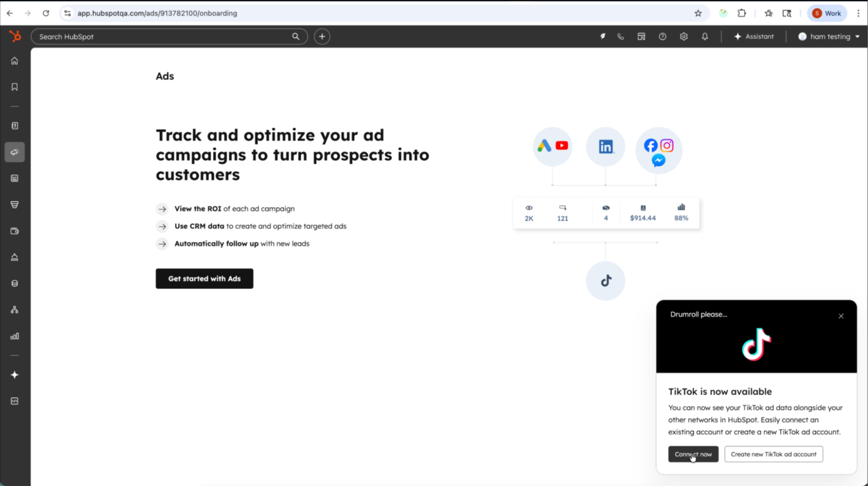Click the 2K impressions stat
This screenshot has height=486, width=868.
pyautogui.click(x=529, y=213)
